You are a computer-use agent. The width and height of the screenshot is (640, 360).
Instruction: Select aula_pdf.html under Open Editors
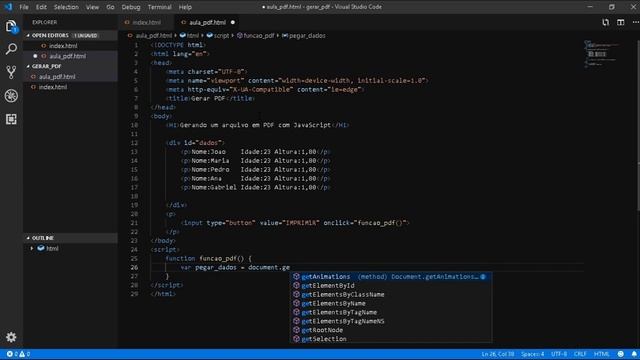[x=70, y=56]
